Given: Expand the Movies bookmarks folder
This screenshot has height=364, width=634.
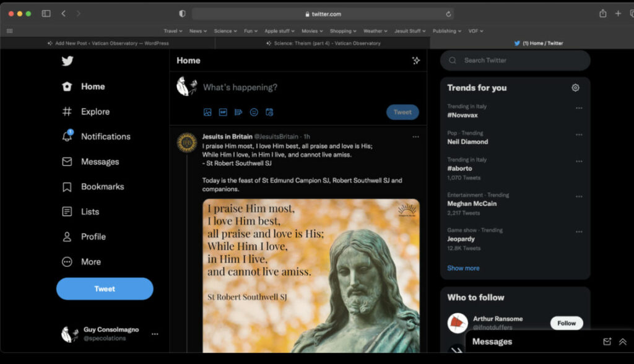Looking at the screenshot, I should (312, 31).
